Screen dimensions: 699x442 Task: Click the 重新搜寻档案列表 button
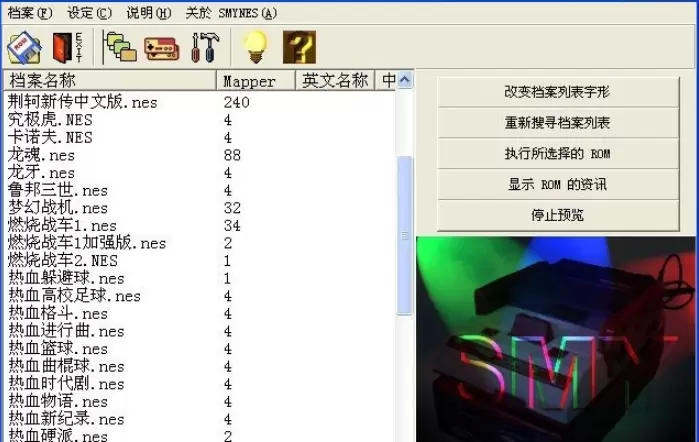click(557, 123)
